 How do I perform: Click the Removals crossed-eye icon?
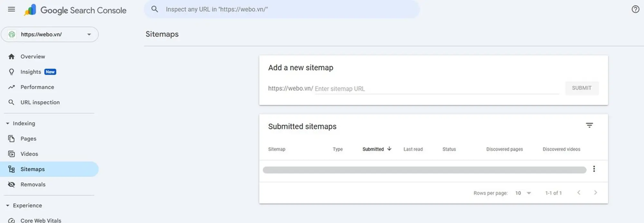pyautogui.click(x=12, y=184)
